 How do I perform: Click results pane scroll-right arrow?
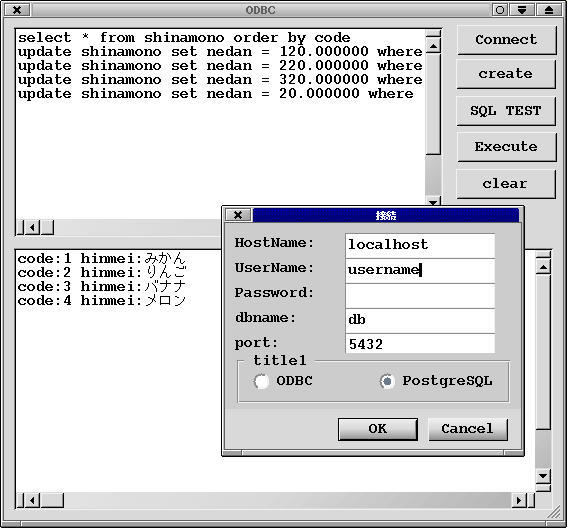pos(519,501)
